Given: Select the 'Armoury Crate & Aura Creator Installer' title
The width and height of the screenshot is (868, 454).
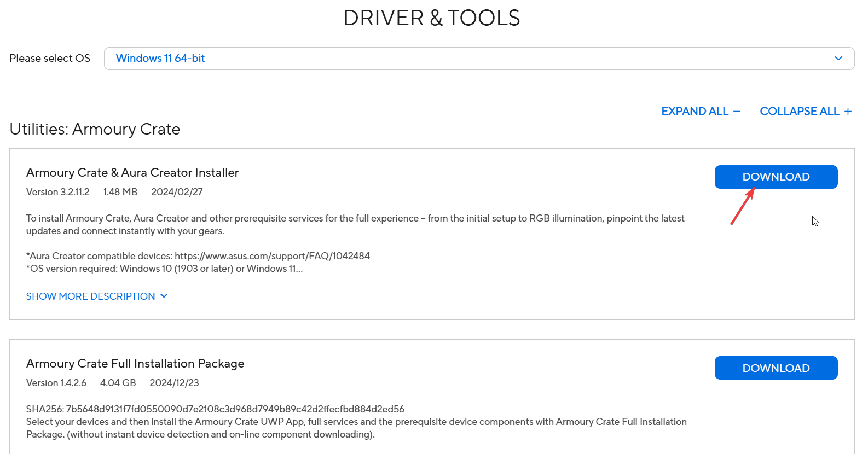Looking at the screenshot, I should point(132,173).
